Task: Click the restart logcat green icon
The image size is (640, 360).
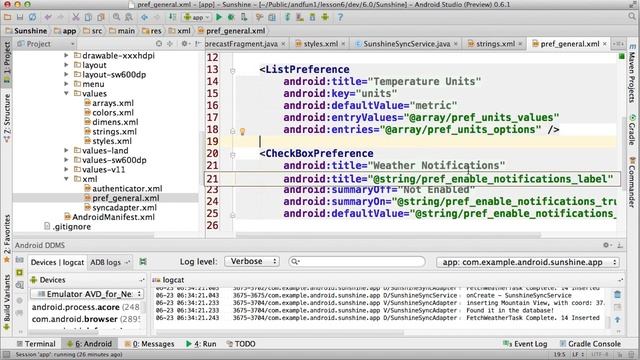Action: point(143,262)
